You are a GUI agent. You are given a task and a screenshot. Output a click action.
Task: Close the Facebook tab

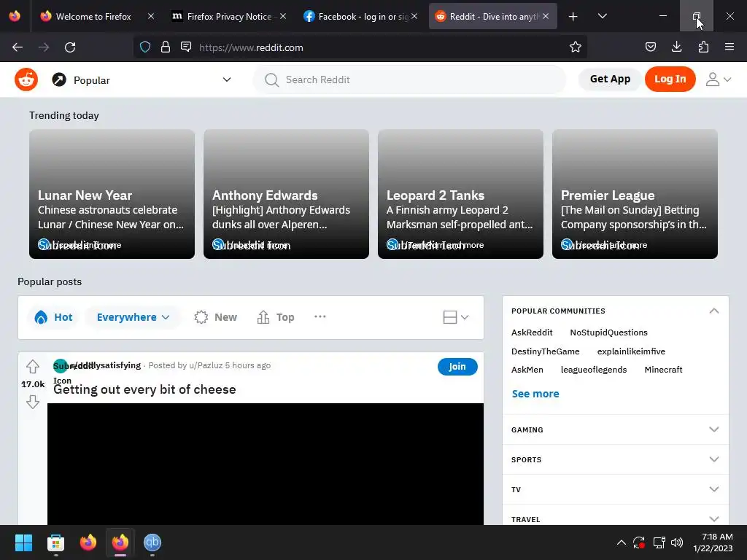[x=414, y=16]
